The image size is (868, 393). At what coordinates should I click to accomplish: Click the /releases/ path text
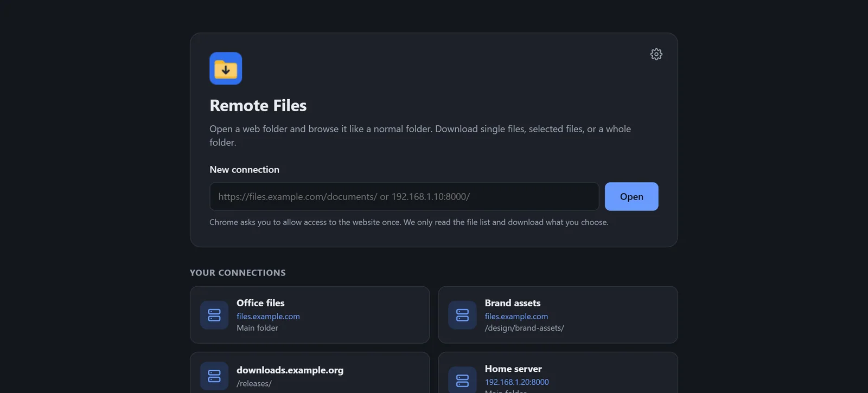point(254,384)
